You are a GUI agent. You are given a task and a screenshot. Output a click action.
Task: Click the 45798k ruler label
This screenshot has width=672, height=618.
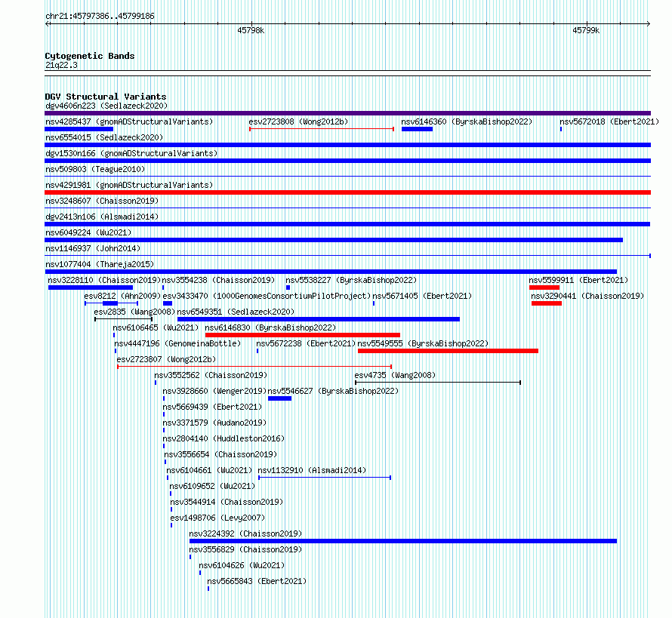(x=251, y=30)
